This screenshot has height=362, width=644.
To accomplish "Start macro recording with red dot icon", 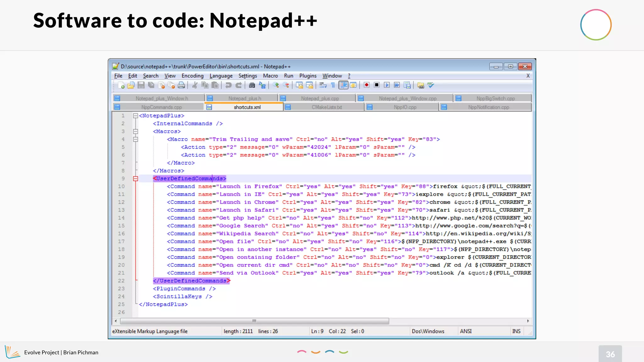I will point(366,85).
